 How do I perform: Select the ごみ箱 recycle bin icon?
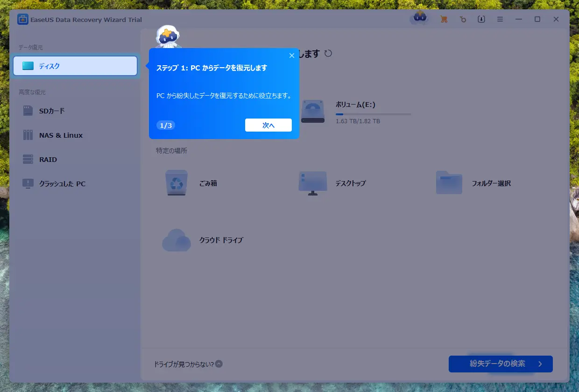(x=177, y=183)
